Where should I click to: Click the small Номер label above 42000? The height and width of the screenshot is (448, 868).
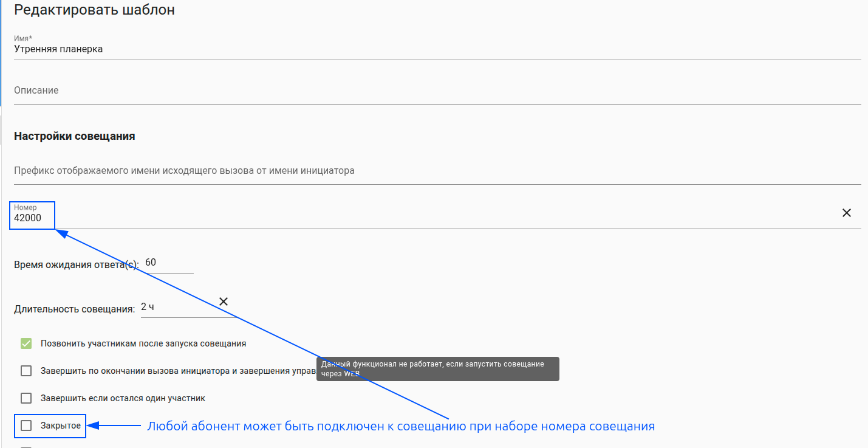point(26,207)
